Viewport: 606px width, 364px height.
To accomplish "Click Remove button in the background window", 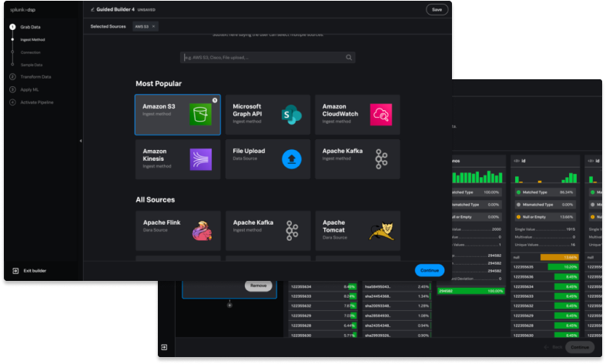I will [258, 286].
